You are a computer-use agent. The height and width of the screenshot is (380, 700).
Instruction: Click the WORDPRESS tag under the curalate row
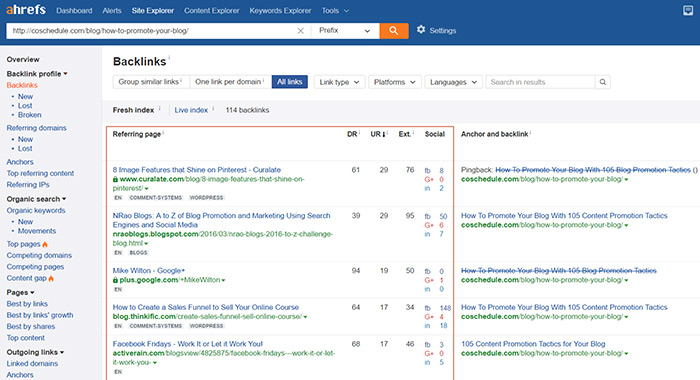(x=206, y=197)
